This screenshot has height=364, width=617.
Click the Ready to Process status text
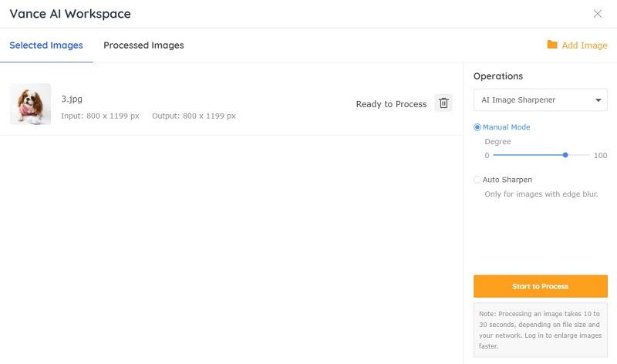[391, 104]
